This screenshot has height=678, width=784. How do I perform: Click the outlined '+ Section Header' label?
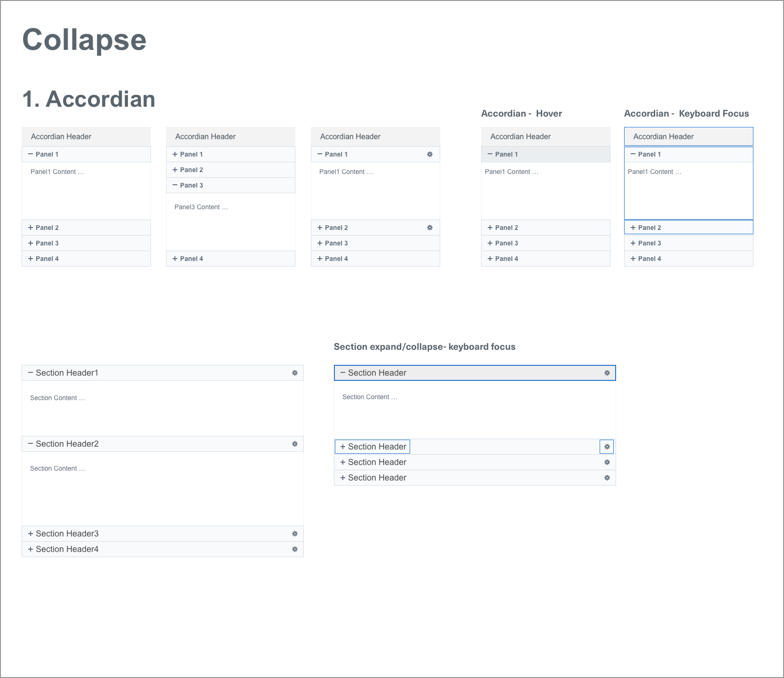point(372,447)
